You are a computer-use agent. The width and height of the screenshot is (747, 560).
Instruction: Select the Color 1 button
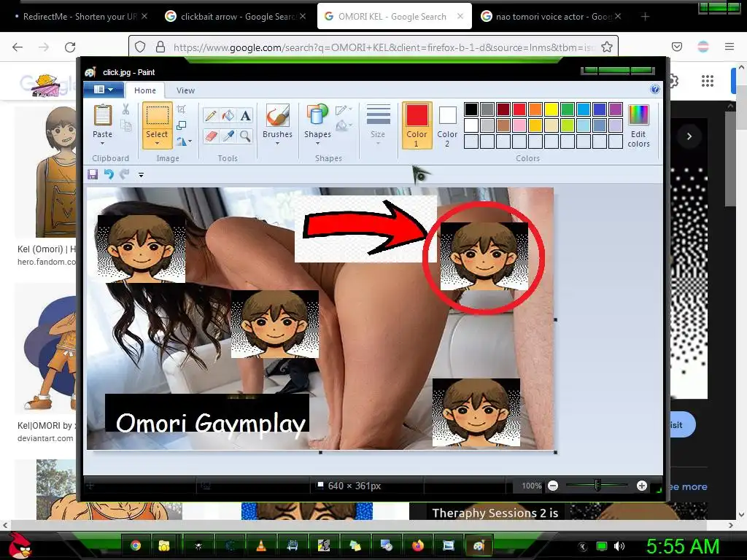(417, 125)
